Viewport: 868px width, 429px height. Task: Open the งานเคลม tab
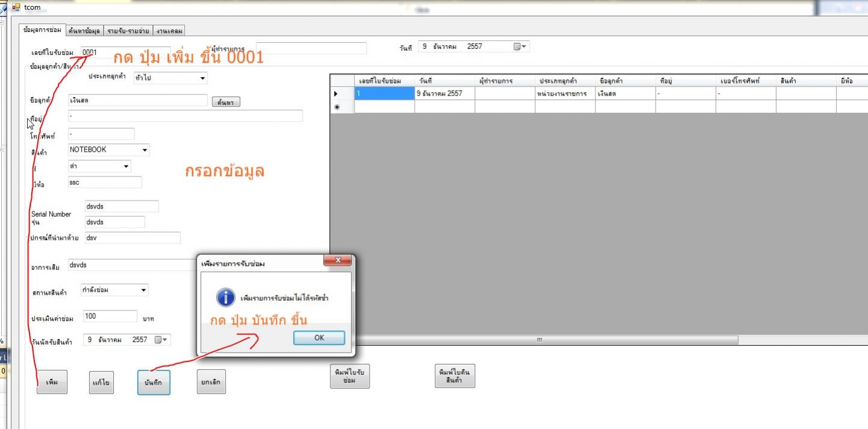tap(169, 30)
